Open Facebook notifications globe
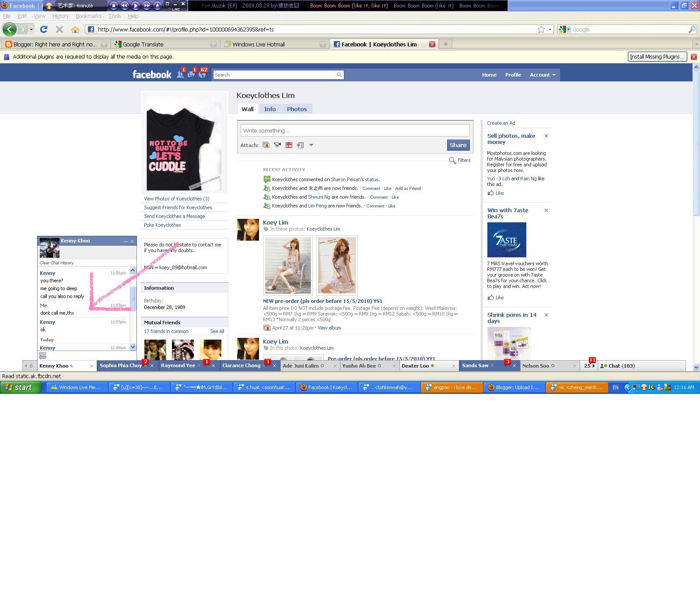The height and width of the screenshot is (600, 700). (x=202, y=74)
